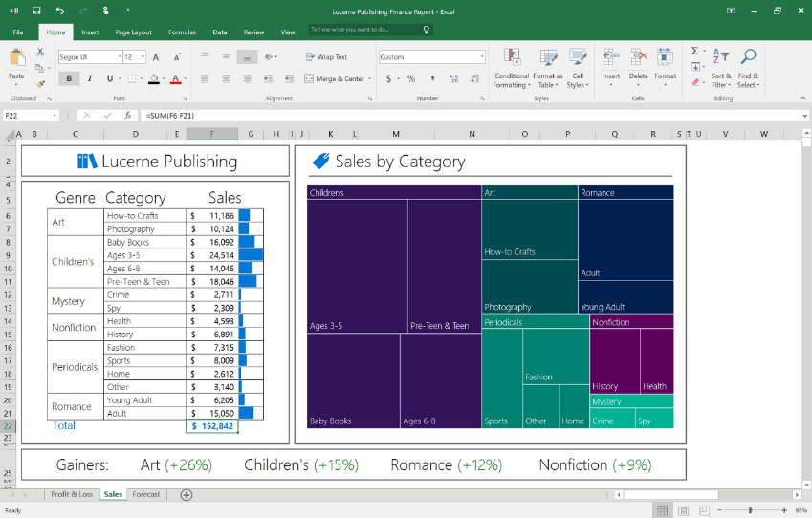
Task: Click the Merge & Center button
Action: (x=334, y=78)
